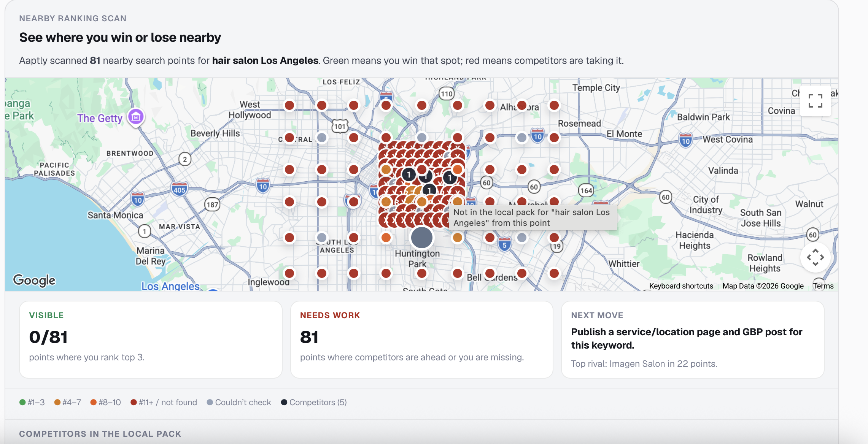
Task: Toggle fullscreen view of the map
Action: (x=815, y=101)
